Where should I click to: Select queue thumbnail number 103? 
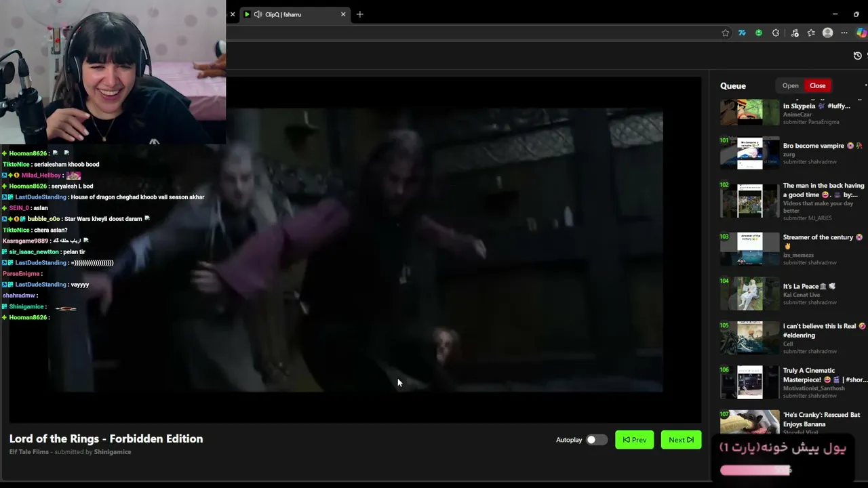click(x=750, y=249)
